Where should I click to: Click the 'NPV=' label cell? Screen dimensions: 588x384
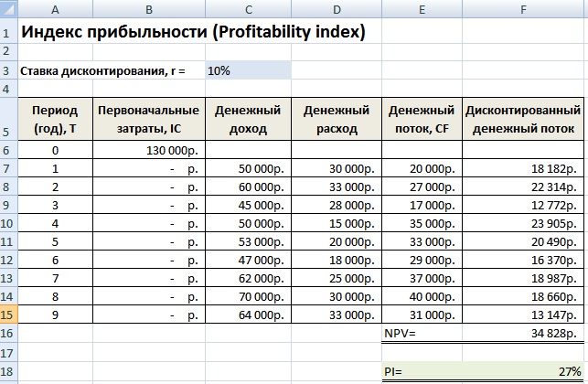point(422,334)
